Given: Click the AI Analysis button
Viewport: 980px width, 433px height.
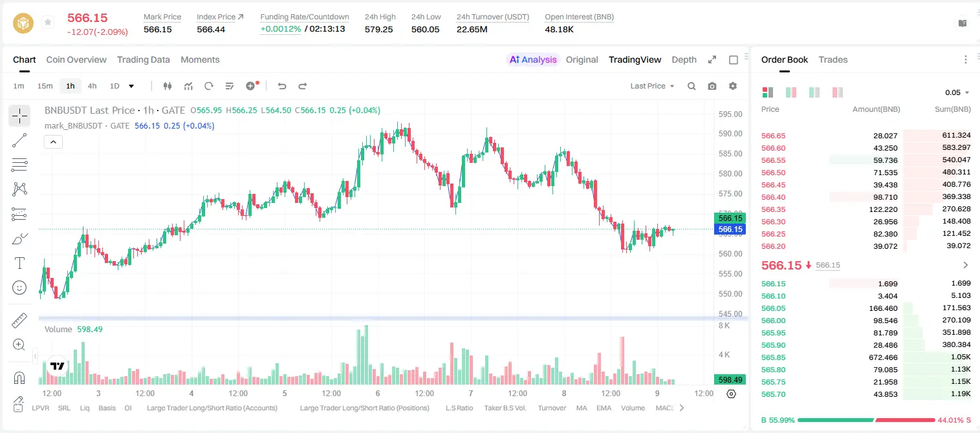Looking at the screenshot, I should point(533,59).
